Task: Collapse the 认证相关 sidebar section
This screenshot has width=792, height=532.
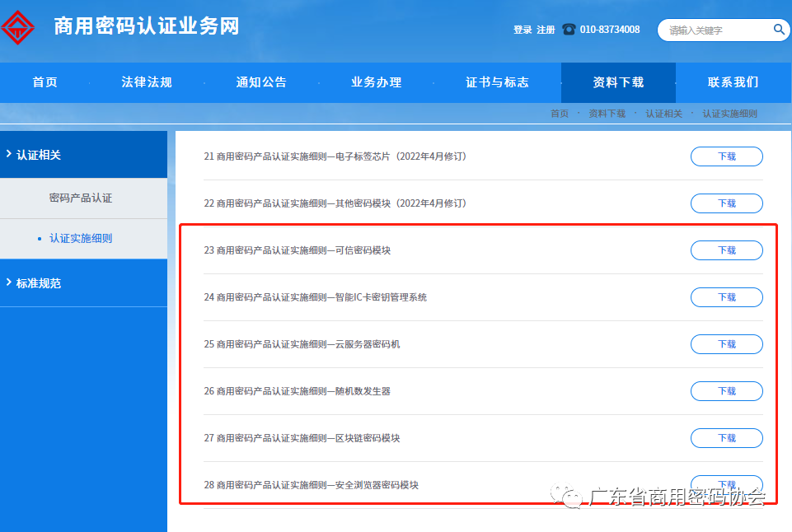Action: coord(39,155)
